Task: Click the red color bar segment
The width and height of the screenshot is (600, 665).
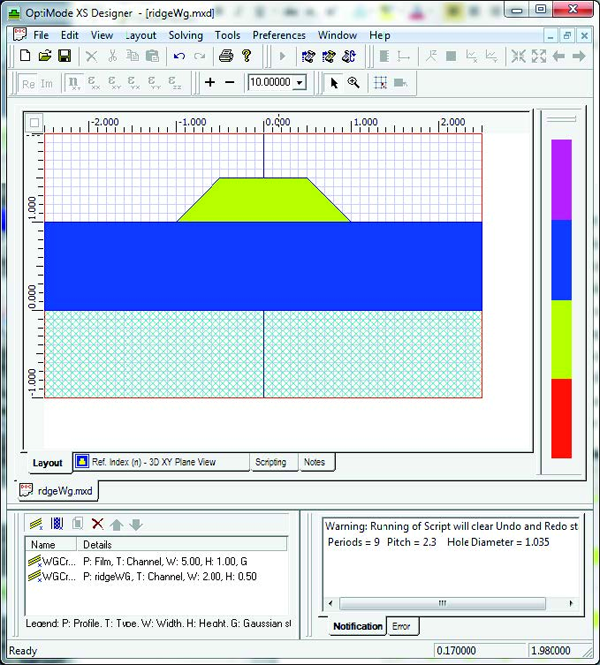Action: (561, 419)
